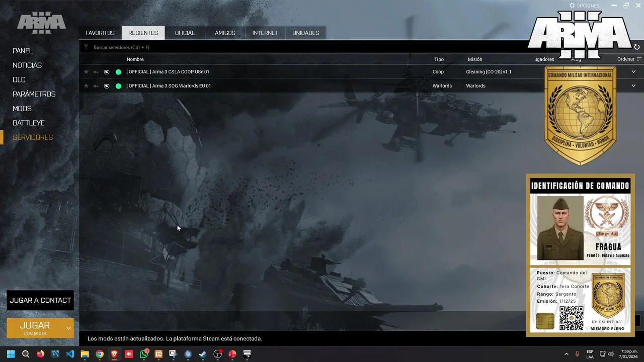Open Noticias in the sidebar
The width and height of the screenshot is (644, 362).
tap(27, 65)
